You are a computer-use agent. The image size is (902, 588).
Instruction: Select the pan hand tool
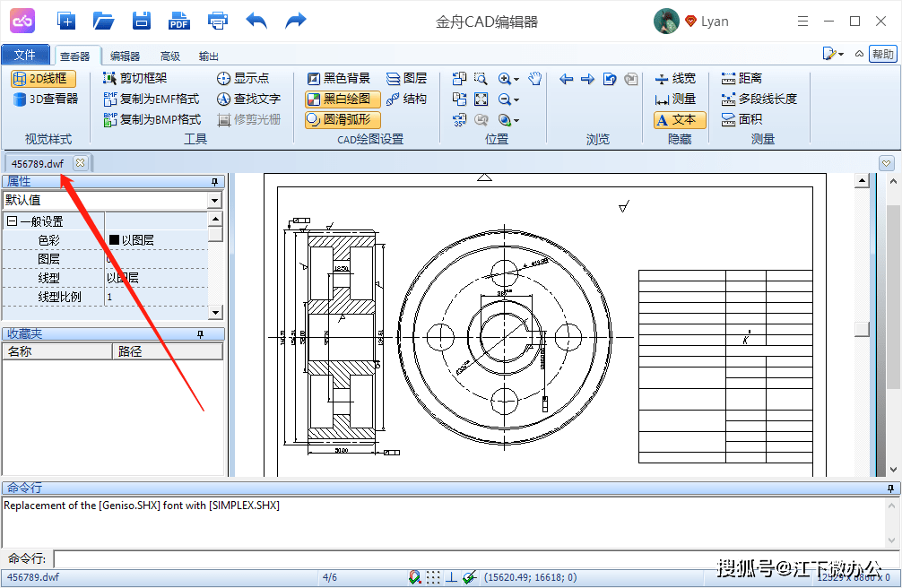click(535, 78)
